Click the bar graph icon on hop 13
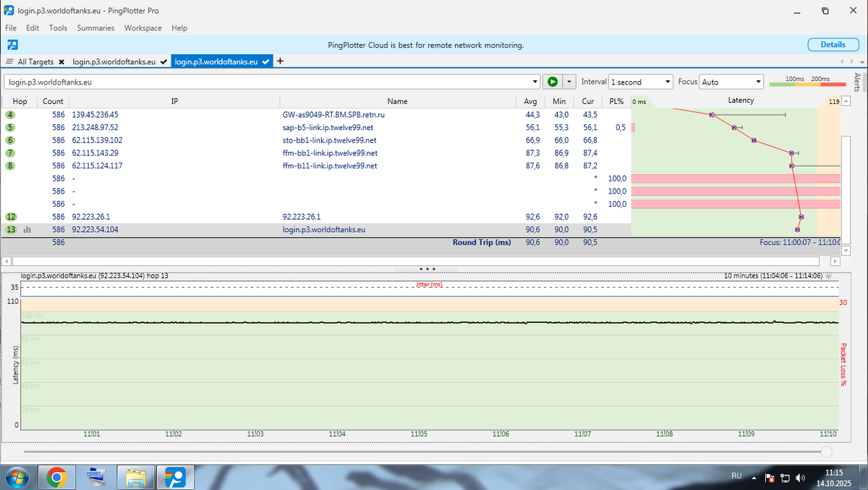Viewport: 868px width, 490px height. point(27,230)
